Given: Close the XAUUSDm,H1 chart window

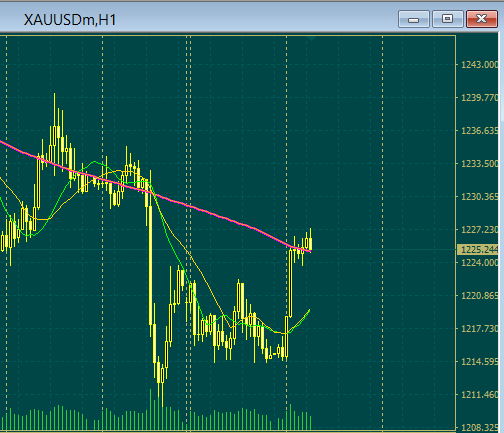Looking at the screenshot, I should coord(482,19).
